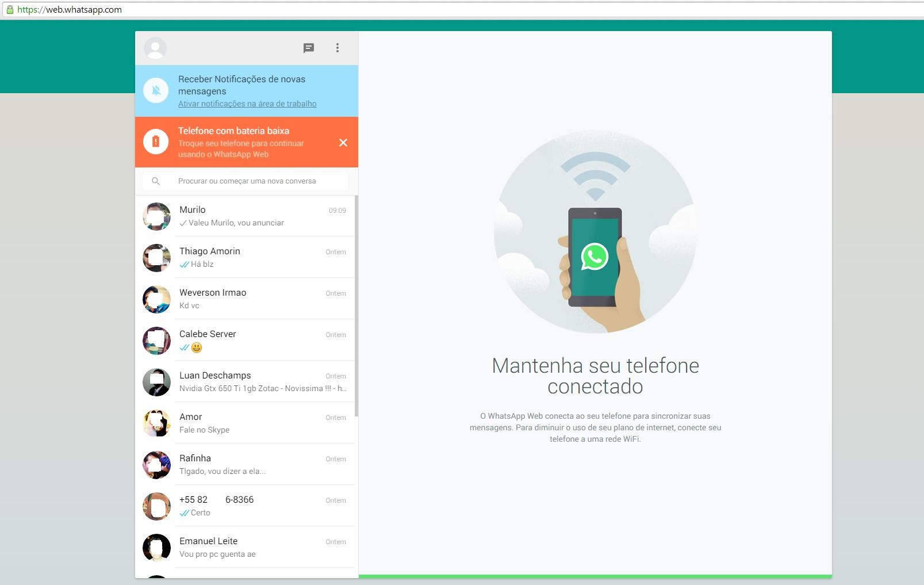Select the Thiago Amorin conversation

(246, 257)
